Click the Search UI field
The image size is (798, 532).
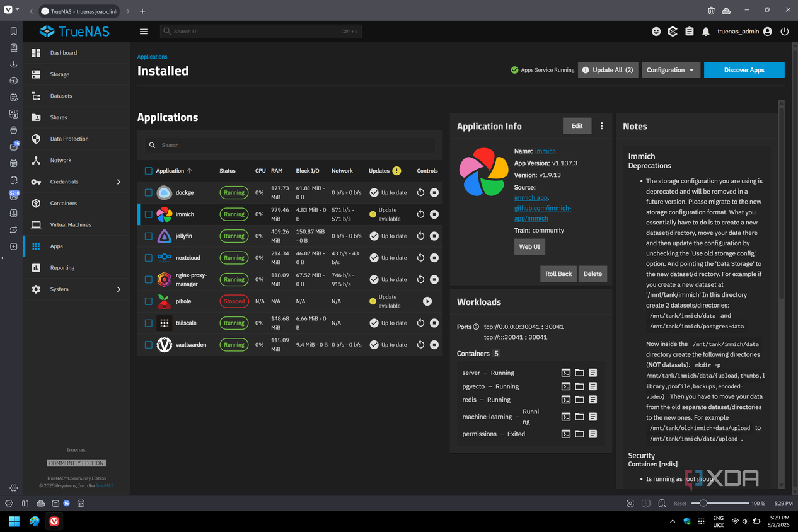click(x=261, y=32)
